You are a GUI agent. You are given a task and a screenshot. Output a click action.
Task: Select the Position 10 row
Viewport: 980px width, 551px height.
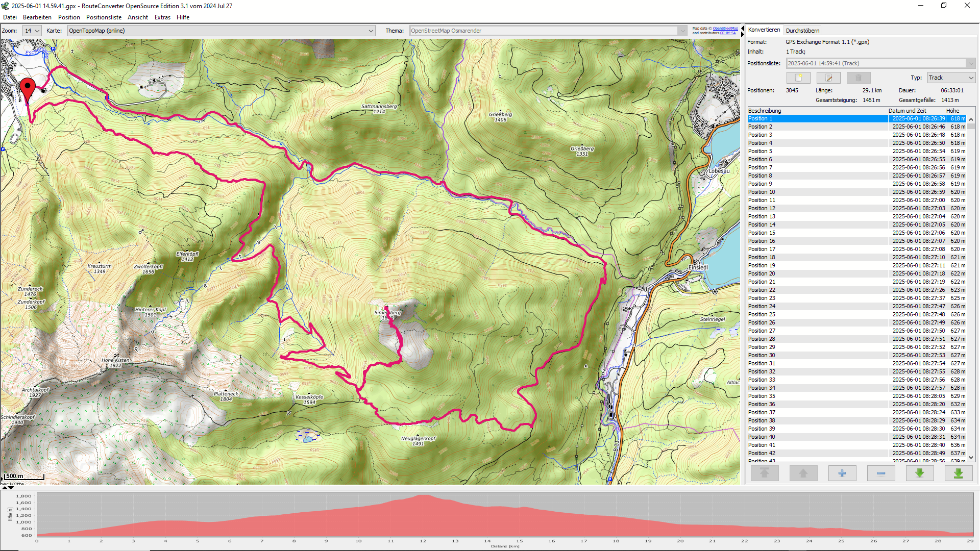tap(857, 192)
